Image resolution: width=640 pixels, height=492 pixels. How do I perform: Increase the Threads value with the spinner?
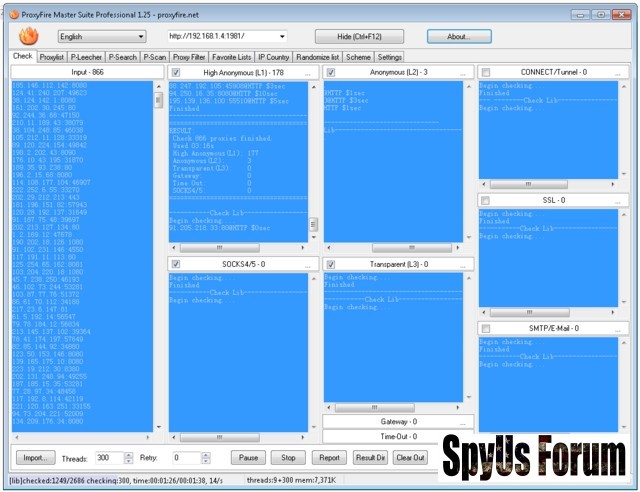(128, 454)
